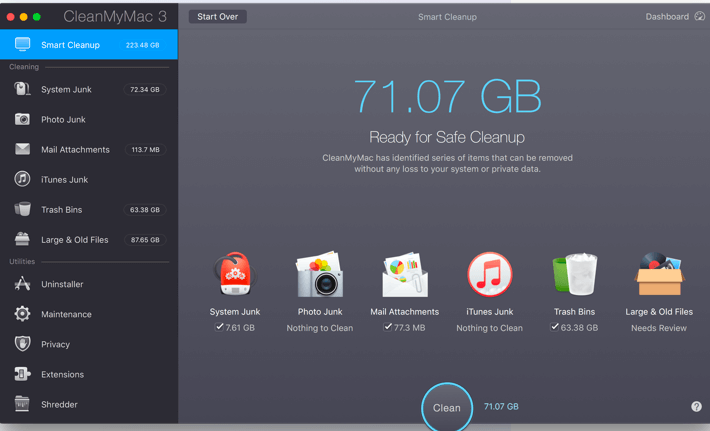Open the Dashboard text link
This screenshot has height=431, width=710.
(x=667, y=17)
